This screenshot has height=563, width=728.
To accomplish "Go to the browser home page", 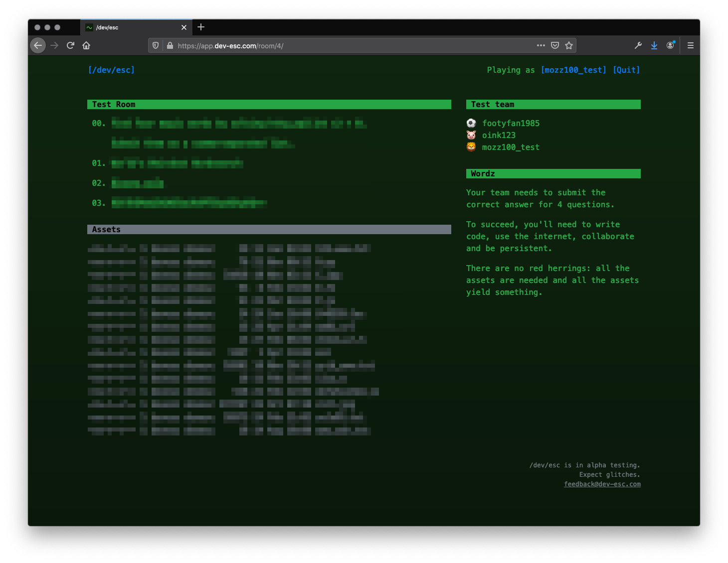I will pos(86,45).
